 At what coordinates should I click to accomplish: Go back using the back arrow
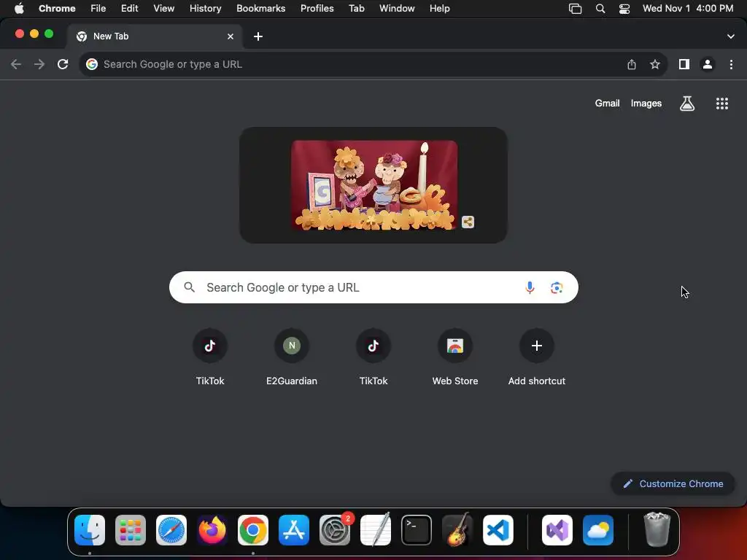(x=16, y=64)
